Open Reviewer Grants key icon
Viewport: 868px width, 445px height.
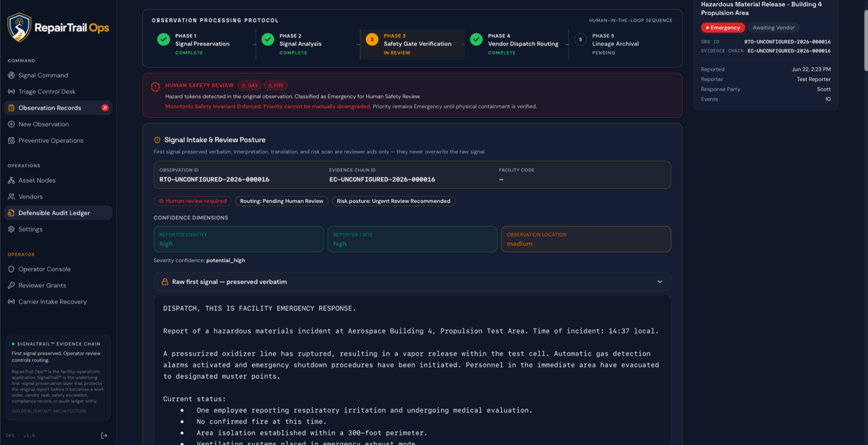pyautogui.click(x=11, y=286)
